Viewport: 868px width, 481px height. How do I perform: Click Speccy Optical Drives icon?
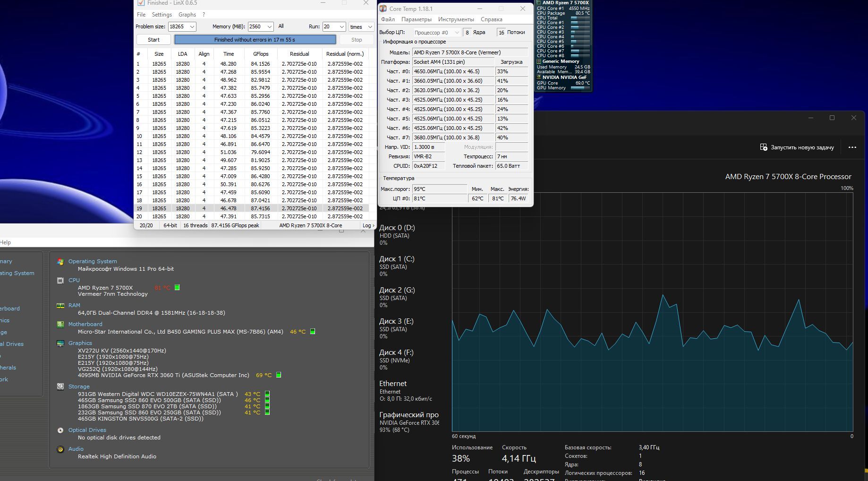60,430
